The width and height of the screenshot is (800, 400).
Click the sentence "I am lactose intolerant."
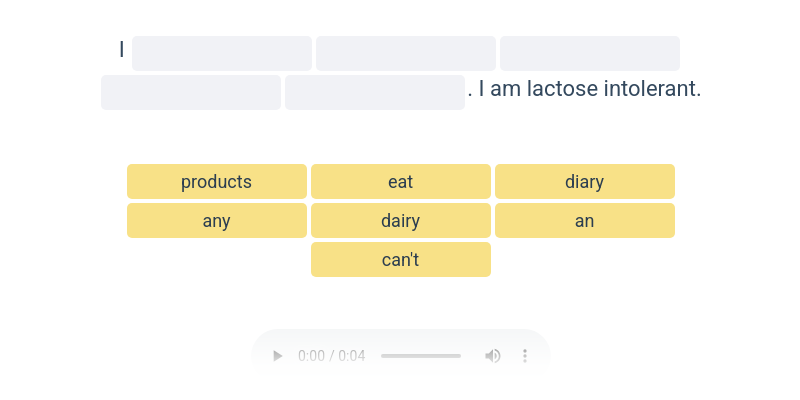(x=590, y=90)
